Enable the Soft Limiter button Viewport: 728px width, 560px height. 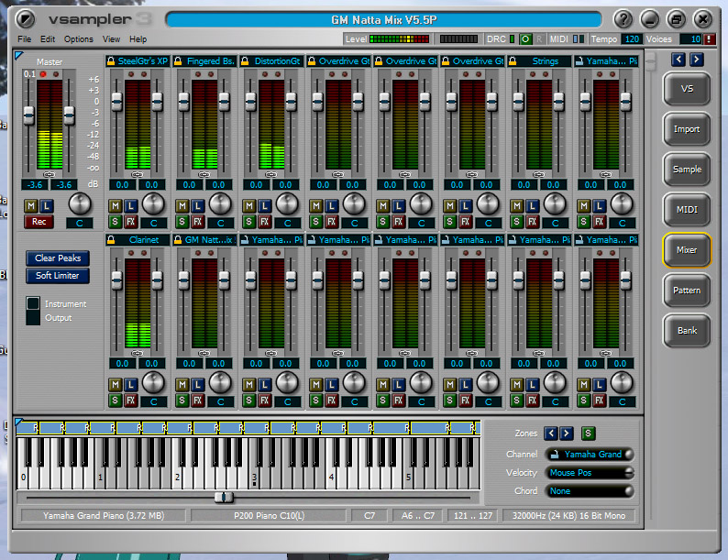point(58,276)
